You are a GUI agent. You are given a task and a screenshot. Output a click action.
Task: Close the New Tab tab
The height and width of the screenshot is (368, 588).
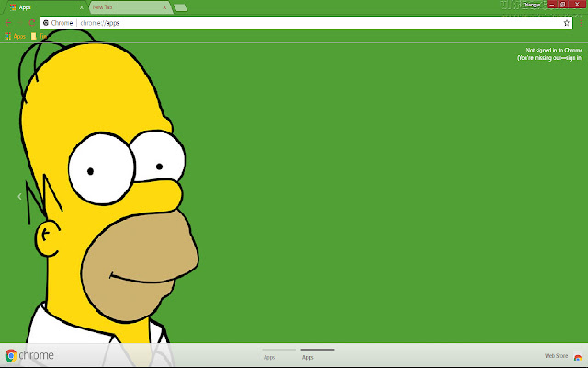[164, 7]
